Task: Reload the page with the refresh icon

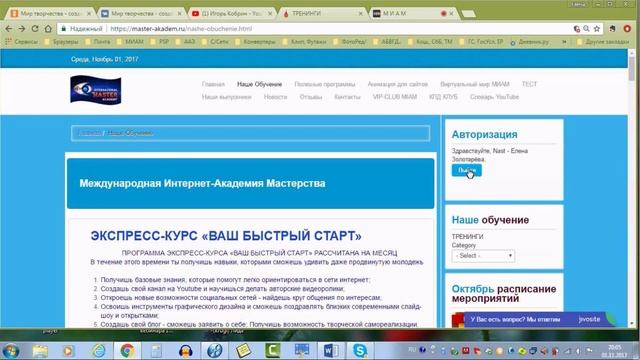Action: (x=35, y=29)
